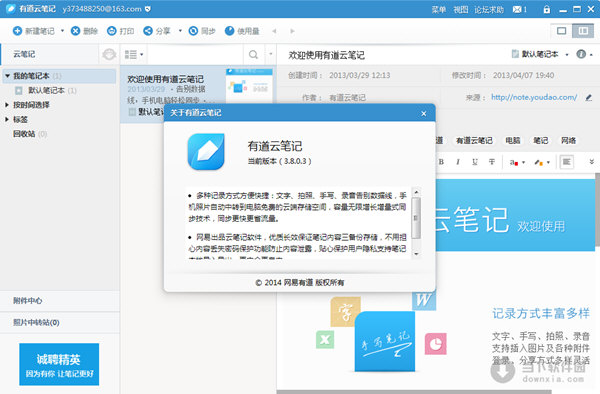
Task: Click the account shield icon beside email
Action: tap(148, 9)
